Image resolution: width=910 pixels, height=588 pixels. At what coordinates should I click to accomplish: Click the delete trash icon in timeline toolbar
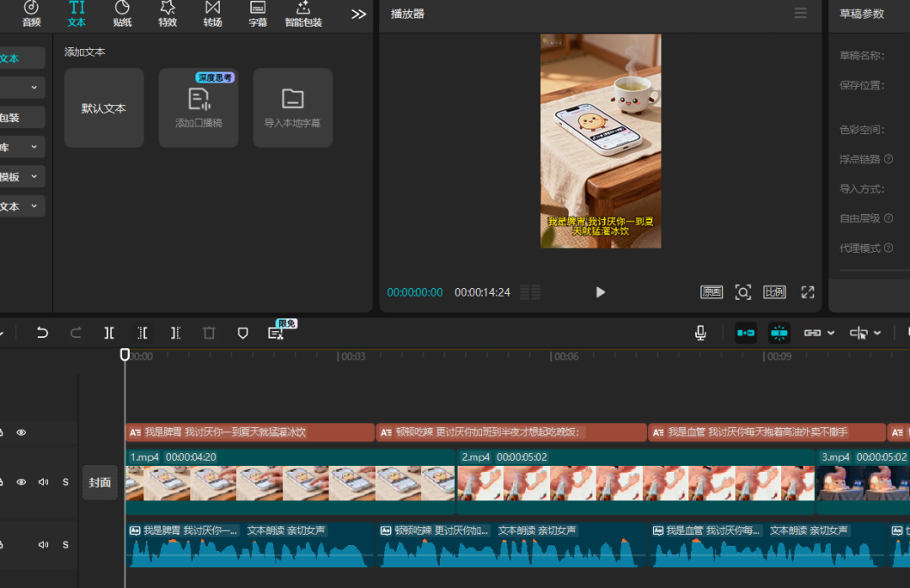209,333
